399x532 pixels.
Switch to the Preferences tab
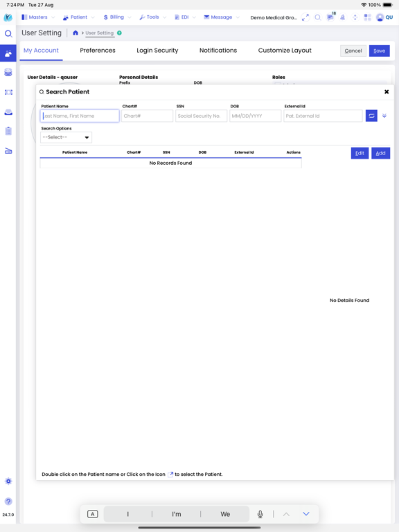98,51
